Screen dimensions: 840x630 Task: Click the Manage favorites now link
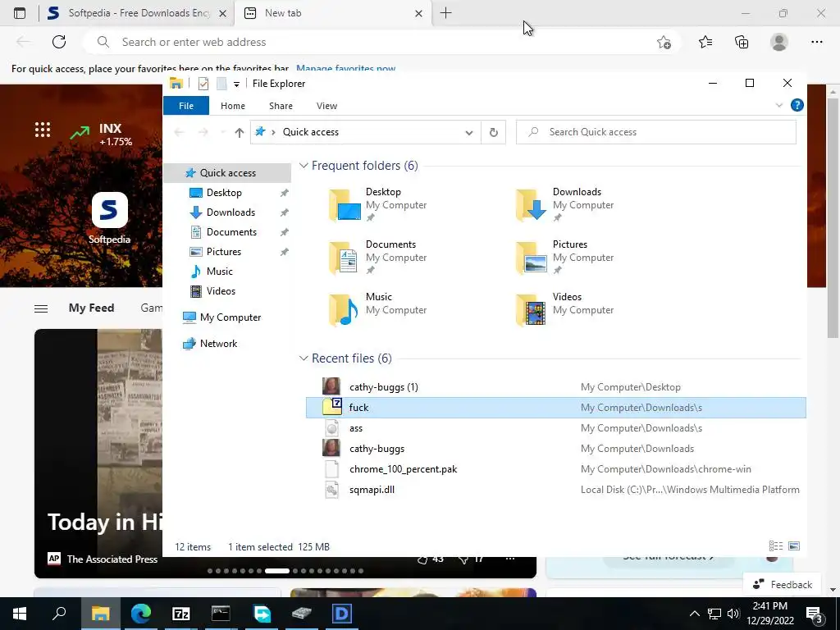pos(345,69)
